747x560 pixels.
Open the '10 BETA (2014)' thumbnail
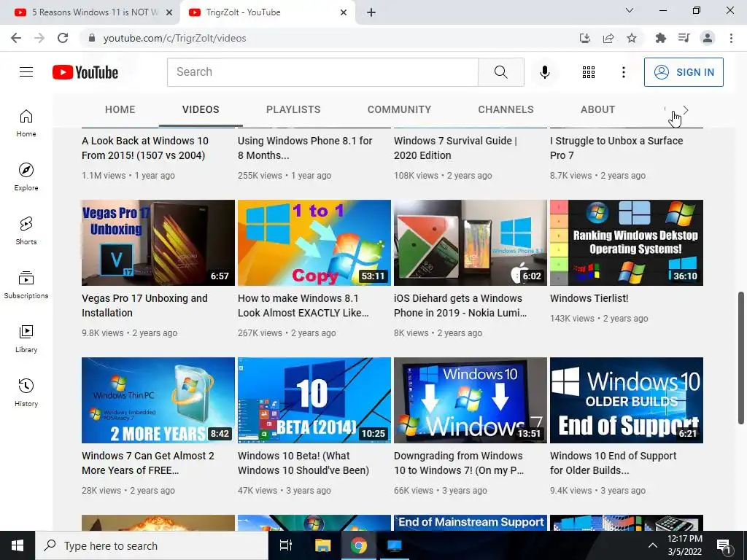point(314,400)
